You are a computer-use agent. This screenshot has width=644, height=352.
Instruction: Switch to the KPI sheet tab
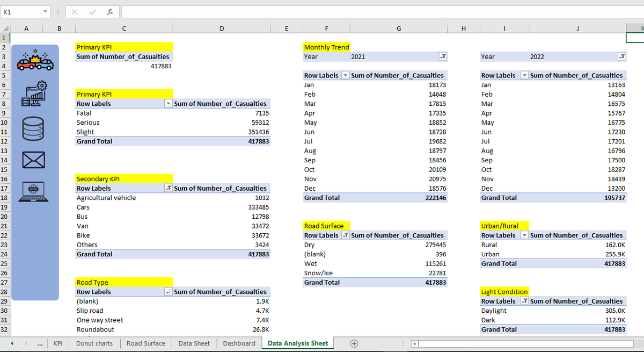(x=58, y=343)
